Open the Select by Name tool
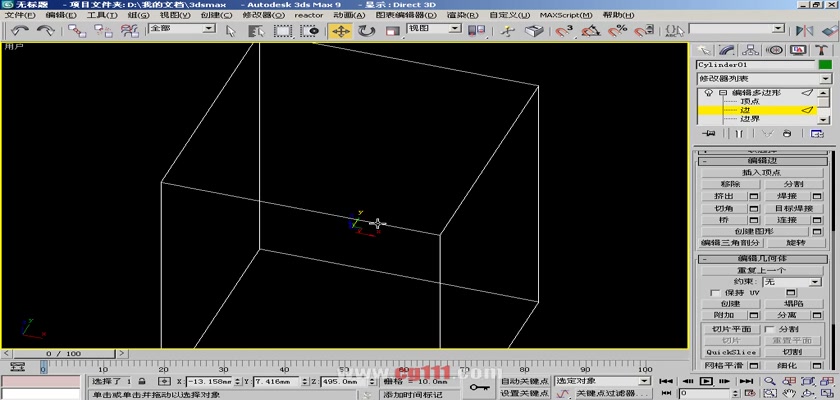Viewport: 840px width, 400px height. coord(257,31)
